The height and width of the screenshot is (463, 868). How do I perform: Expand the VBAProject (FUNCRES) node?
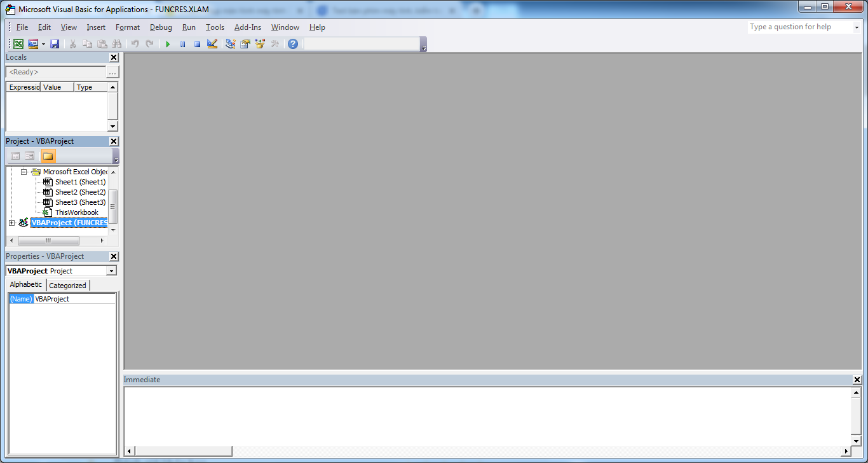point(11,223)
